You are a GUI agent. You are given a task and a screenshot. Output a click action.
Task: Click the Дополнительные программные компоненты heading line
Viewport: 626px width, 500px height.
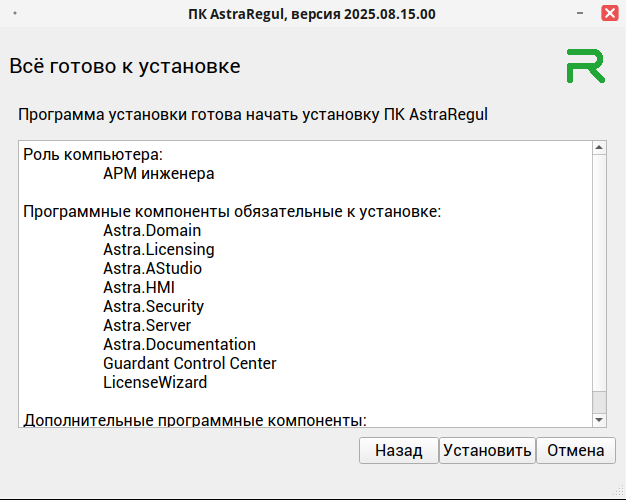(195, 420)
